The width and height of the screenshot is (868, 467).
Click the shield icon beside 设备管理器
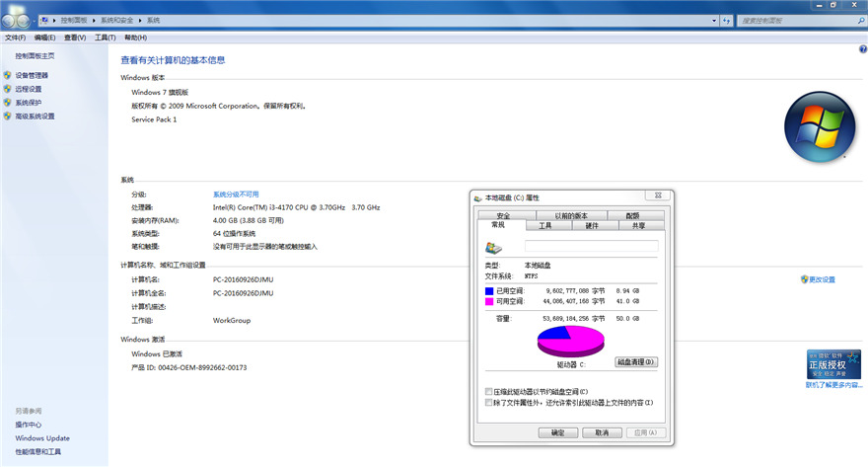pos(7,75)
